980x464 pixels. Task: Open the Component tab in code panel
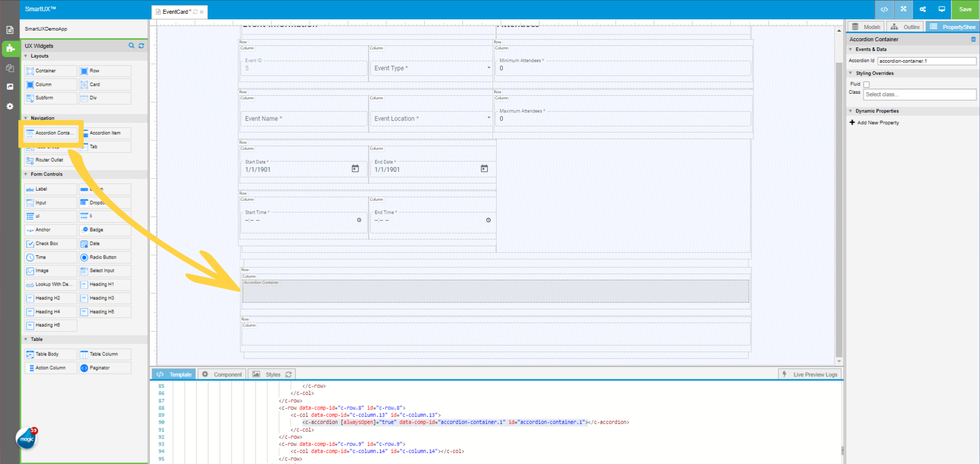[222, 374]
